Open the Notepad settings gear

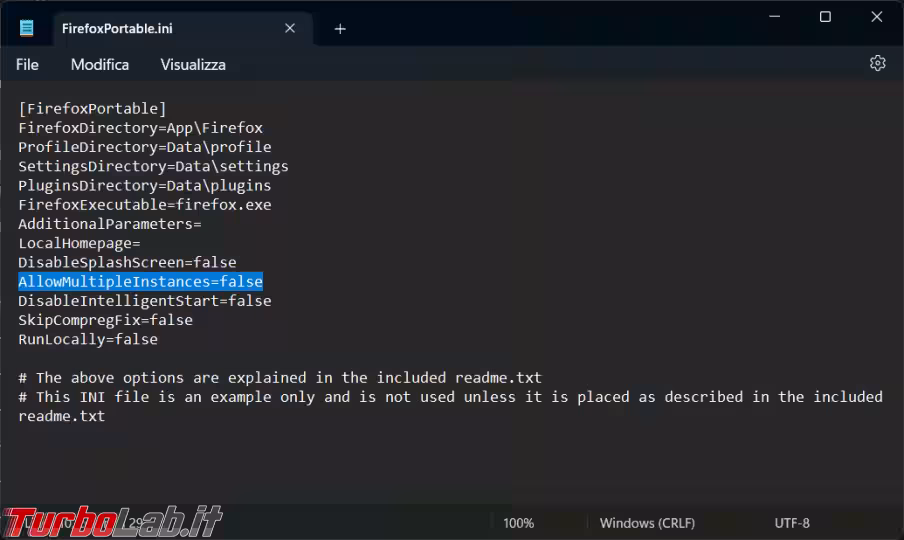tap(877, 63)
